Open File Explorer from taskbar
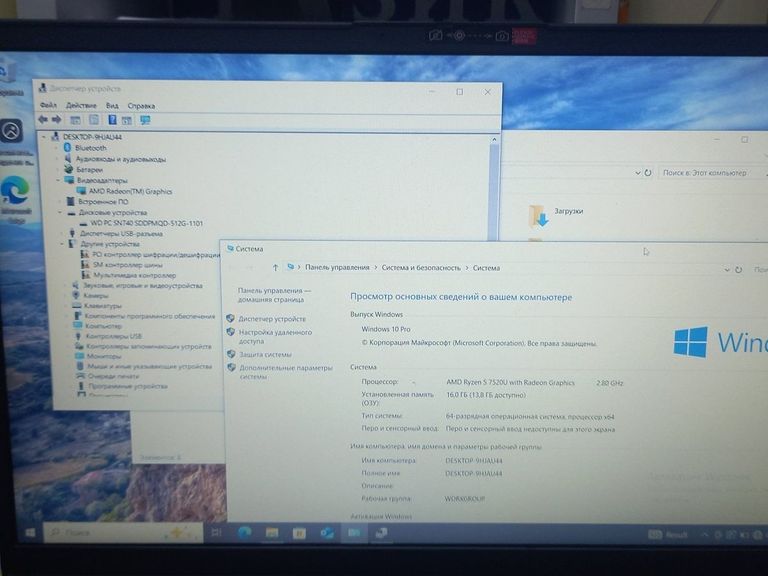The width and height of the screenshot is (768, 576). (272, 533)
